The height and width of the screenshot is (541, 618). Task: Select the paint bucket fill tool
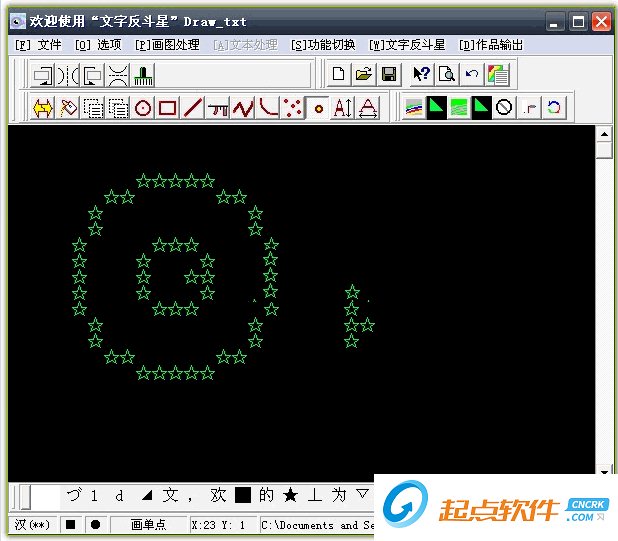tap(68, 108)
